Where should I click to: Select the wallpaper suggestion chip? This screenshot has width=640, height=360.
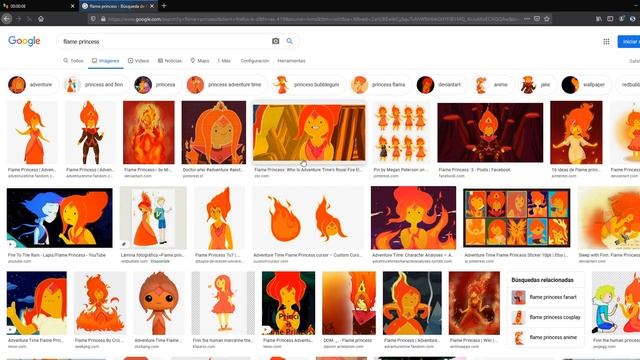pyautogui.click(x=585, y=85)
